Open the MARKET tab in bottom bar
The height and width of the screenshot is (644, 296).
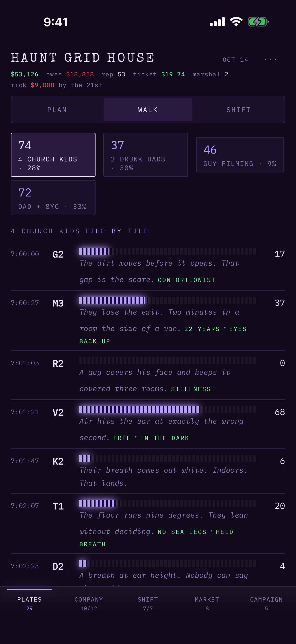207,604
